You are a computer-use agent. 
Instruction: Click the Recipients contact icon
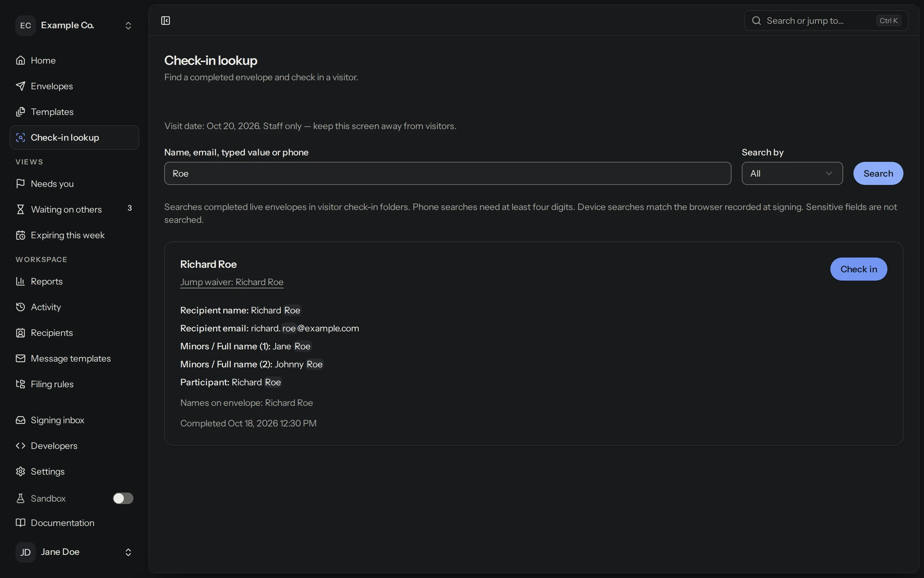click(x=21, y=333)
